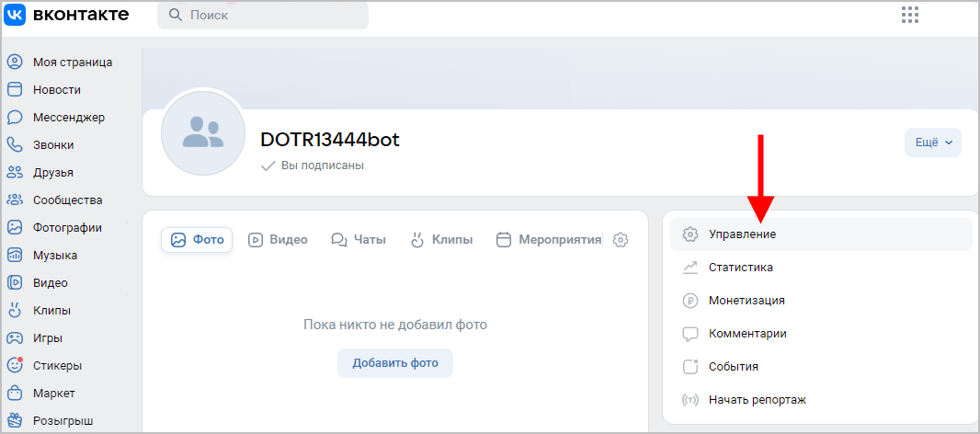The image size is (980, 434).
Task: Go to Новости in sidebar
Action: tap(57, 89)
